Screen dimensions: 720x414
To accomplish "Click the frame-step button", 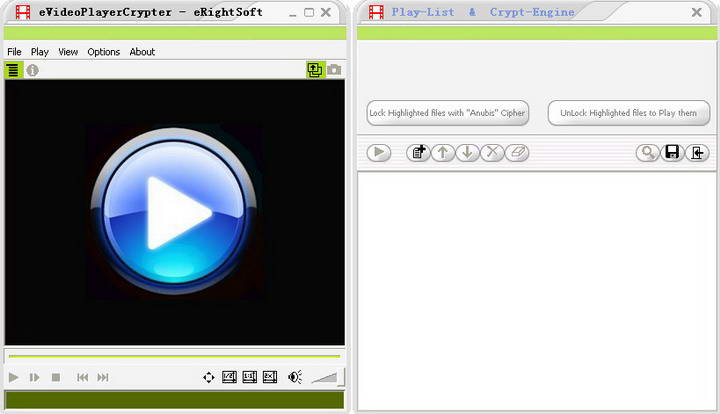I will coord(34,377).
